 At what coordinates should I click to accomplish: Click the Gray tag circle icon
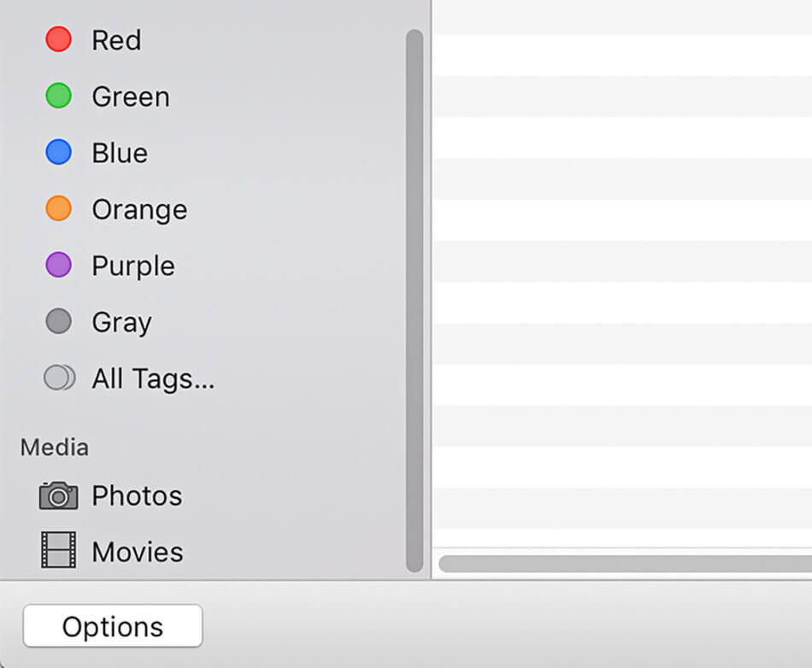57,321
